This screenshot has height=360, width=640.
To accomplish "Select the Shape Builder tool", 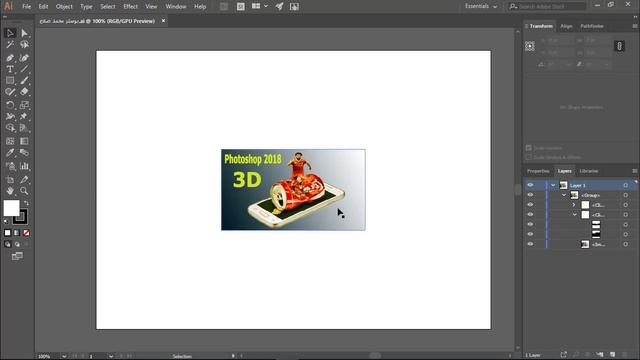I will [x=10, y=128].
